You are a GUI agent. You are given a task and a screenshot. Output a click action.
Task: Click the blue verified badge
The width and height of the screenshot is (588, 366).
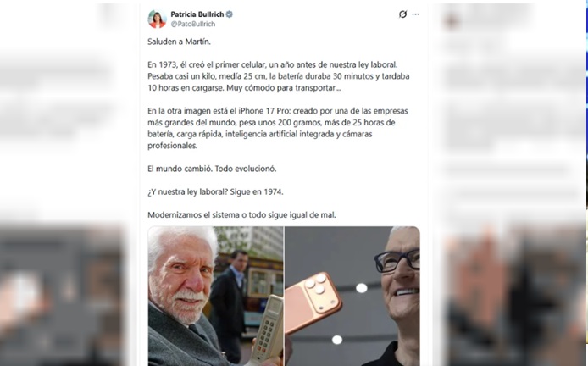click(229, 14)
